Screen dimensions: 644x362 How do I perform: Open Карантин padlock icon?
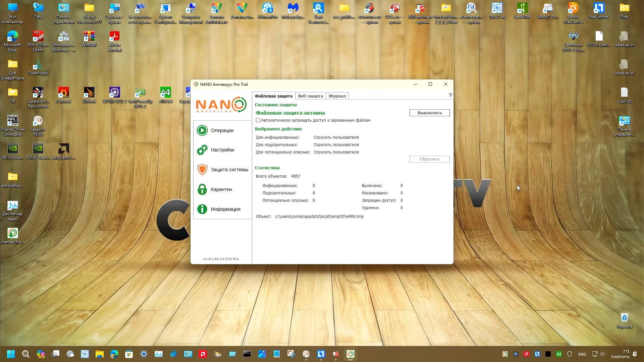coord(202,189)
